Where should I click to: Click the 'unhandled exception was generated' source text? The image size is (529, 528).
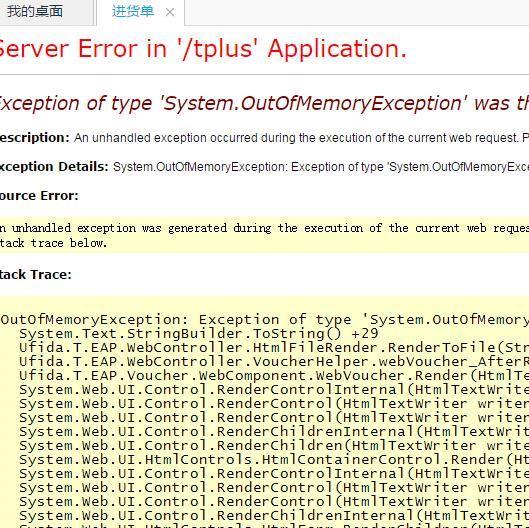point(264,228)
